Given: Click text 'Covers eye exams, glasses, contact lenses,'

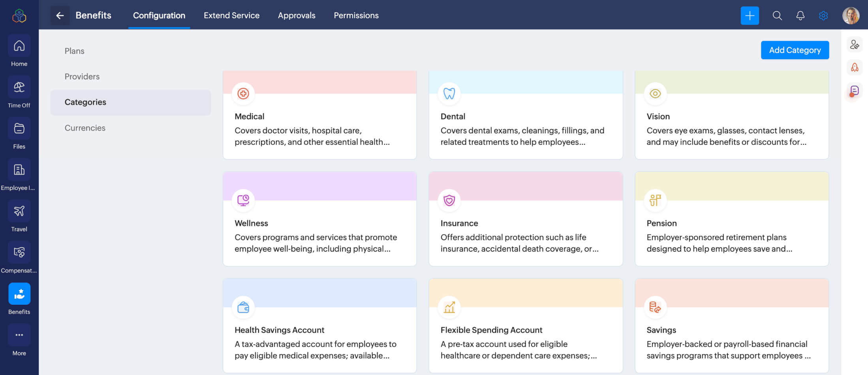Looking at the screenshot, I should click(x=725, y=131).
